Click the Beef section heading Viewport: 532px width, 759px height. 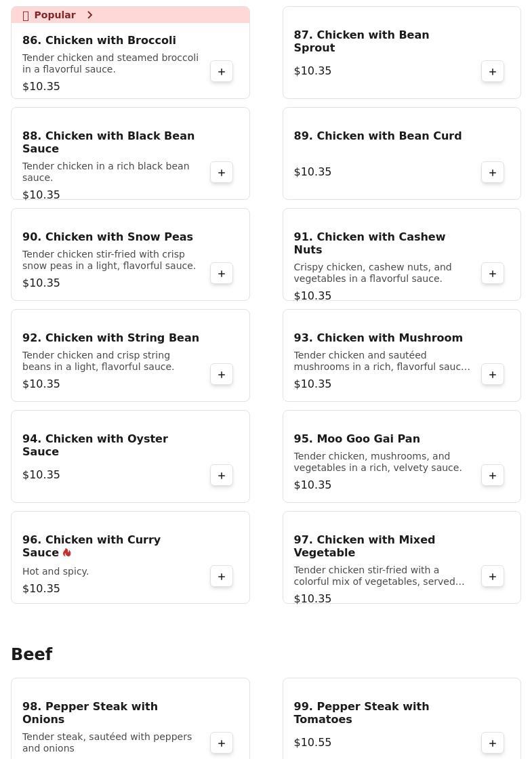point(32,655)
